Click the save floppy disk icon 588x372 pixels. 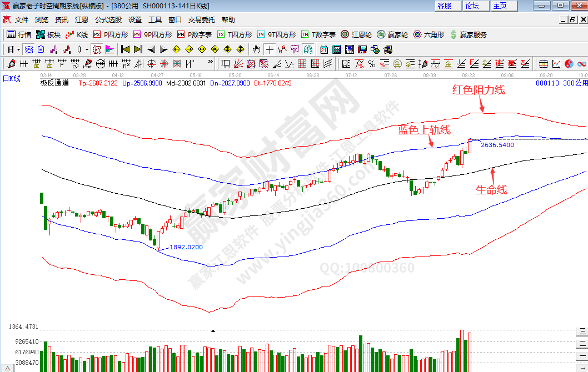[362, 49]
